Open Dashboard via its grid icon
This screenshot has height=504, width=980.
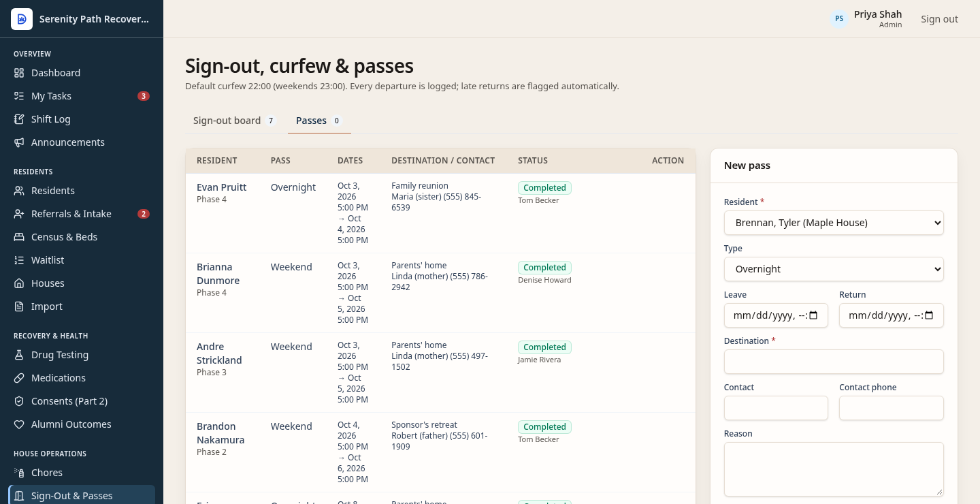[x=19, y=73]
